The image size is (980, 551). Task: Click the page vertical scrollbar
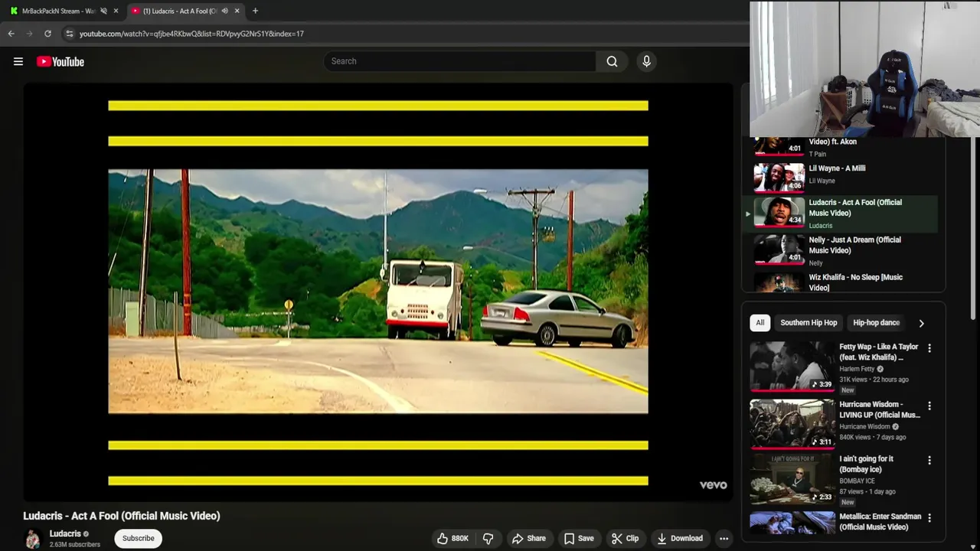click(974, 228)
